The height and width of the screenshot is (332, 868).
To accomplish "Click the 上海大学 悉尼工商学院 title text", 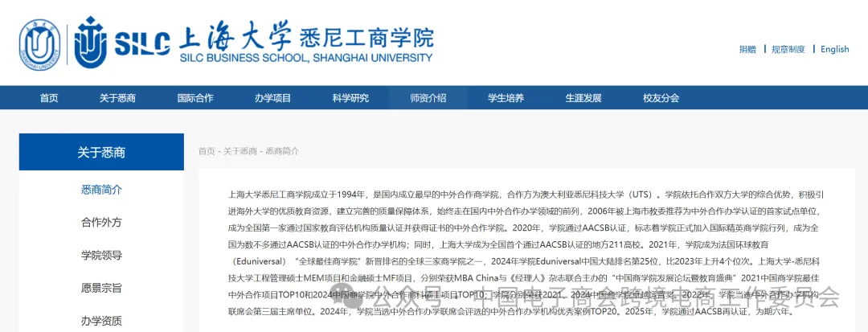I will 306,35.
